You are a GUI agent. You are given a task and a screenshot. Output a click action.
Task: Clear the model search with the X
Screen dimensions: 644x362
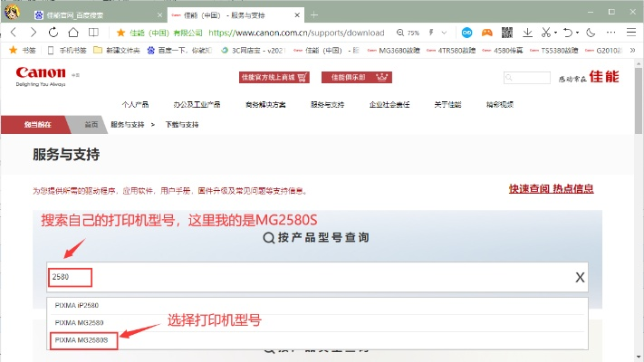[x=580, y=278]
